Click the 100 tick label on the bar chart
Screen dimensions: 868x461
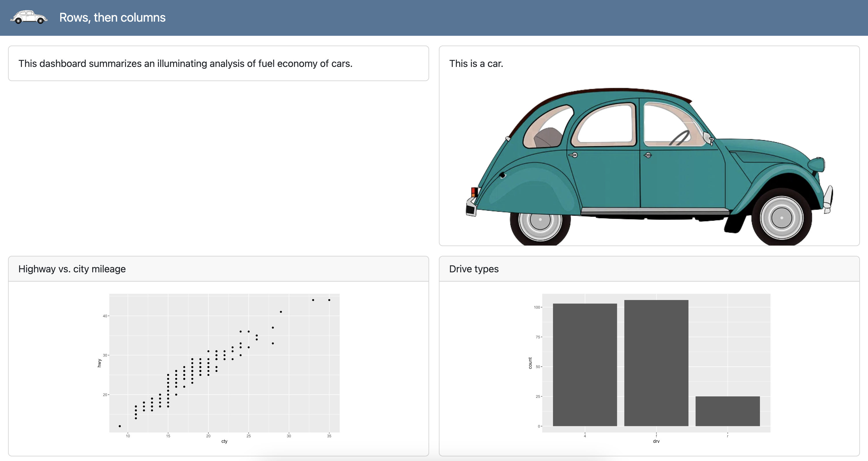(538, 308)
